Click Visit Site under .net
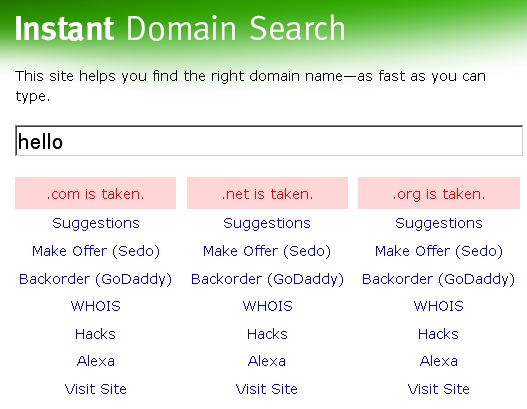 267,389
